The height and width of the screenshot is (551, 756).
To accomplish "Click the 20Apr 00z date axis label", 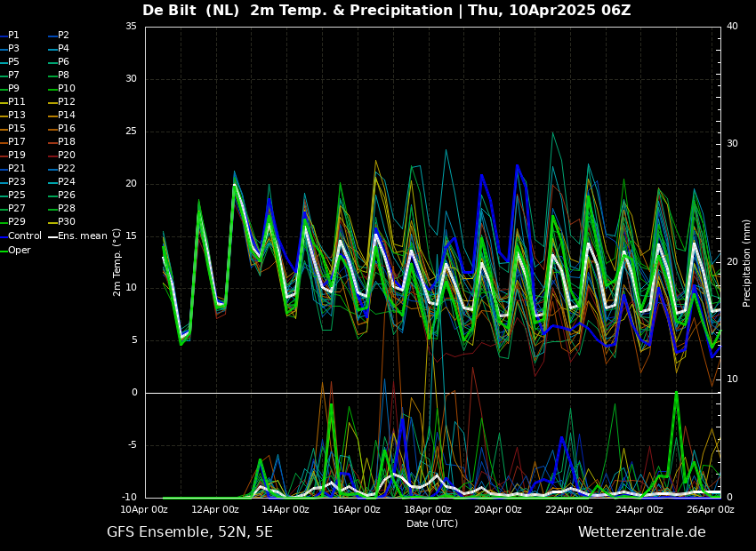I will tap(499, 509).
